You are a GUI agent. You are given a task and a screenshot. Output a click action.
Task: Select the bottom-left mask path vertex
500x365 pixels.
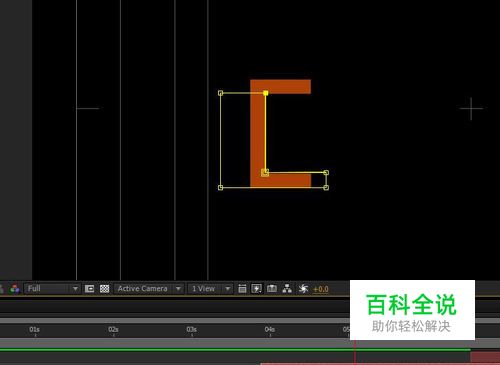pyautogui.click(x=220, y=188)
